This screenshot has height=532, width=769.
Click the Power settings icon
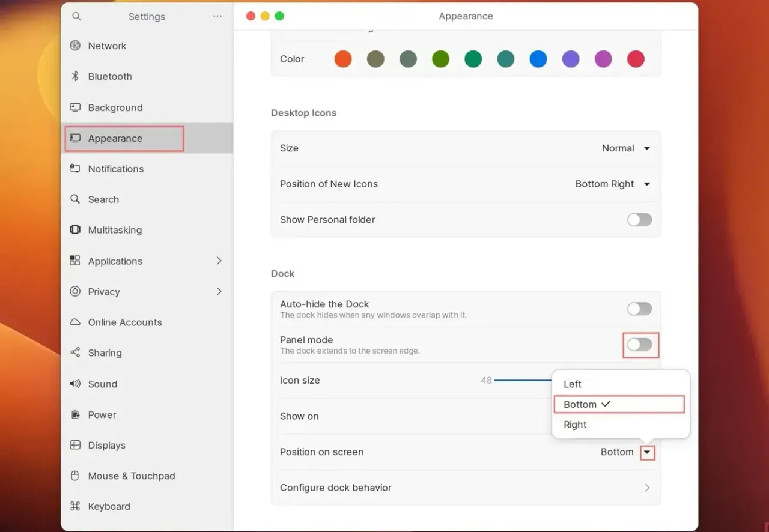pyautogui.click(x=74, y=414)
